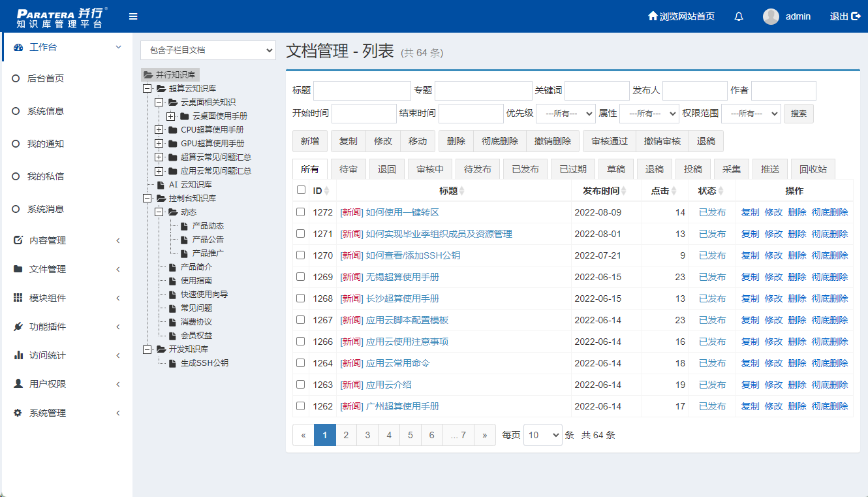Click the 新增 button
The image size is (868, 497).
310,141
